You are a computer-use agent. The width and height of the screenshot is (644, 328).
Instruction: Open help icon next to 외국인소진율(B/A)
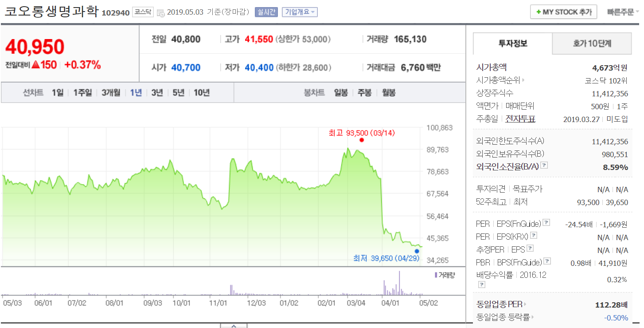pos(545,165)
